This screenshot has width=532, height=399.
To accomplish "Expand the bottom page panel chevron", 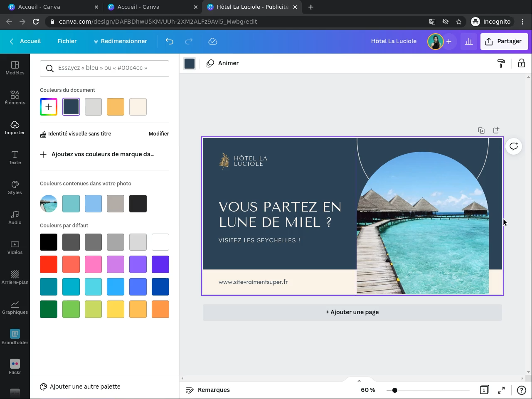I will pos(359,381).
